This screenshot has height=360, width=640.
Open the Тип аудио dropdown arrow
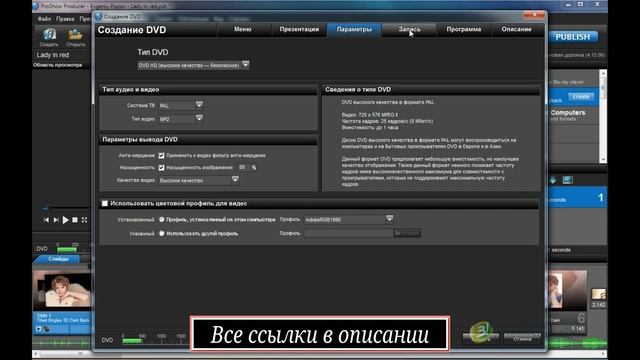pyautogui.click(x=199, y=118)
